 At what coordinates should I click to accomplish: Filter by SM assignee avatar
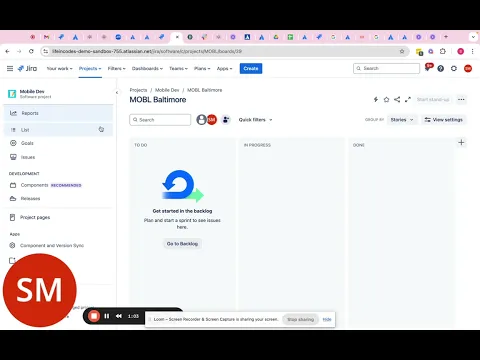click(x=212, y=120)
